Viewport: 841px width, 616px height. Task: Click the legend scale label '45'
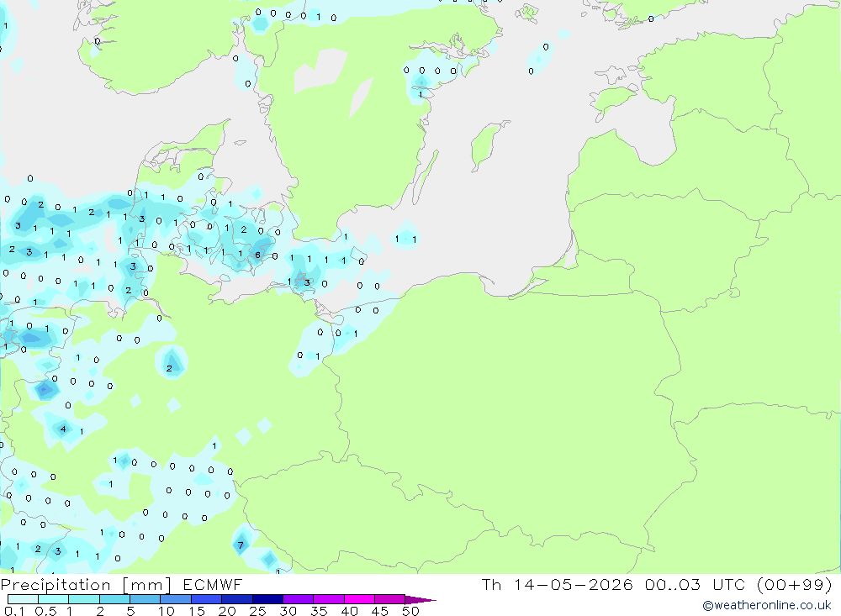coord(380,611)
